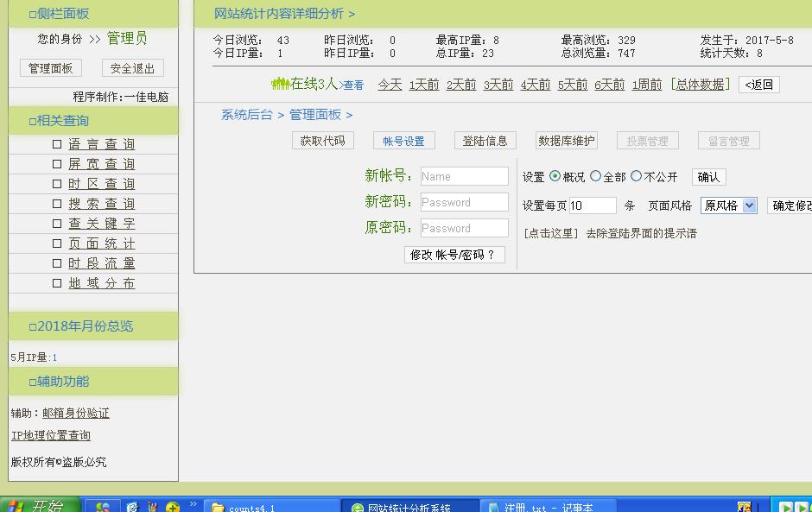View stats for 4天前

click(536, 85)
